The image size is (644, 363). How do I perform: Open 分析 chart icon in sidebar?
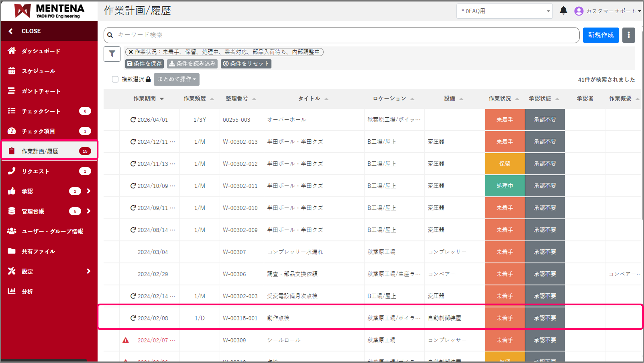click(x=12, y=291)
